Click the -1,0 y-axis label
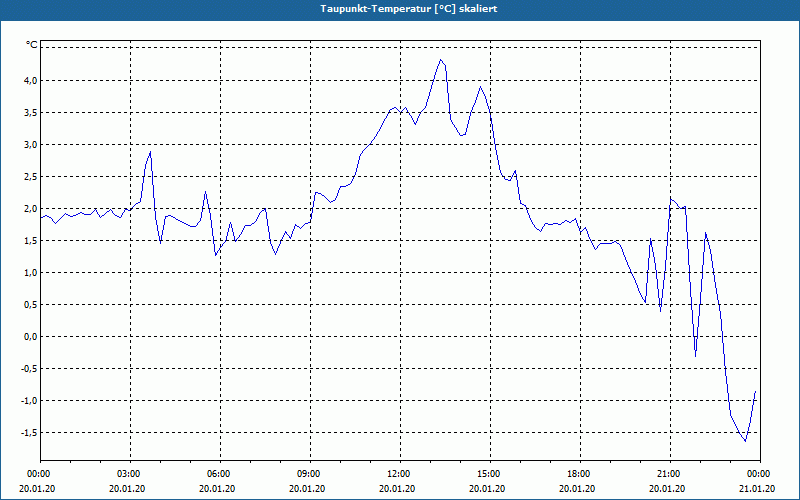Image resolution: width=800 pixels, height=500 pixels. tap(29, 401)
